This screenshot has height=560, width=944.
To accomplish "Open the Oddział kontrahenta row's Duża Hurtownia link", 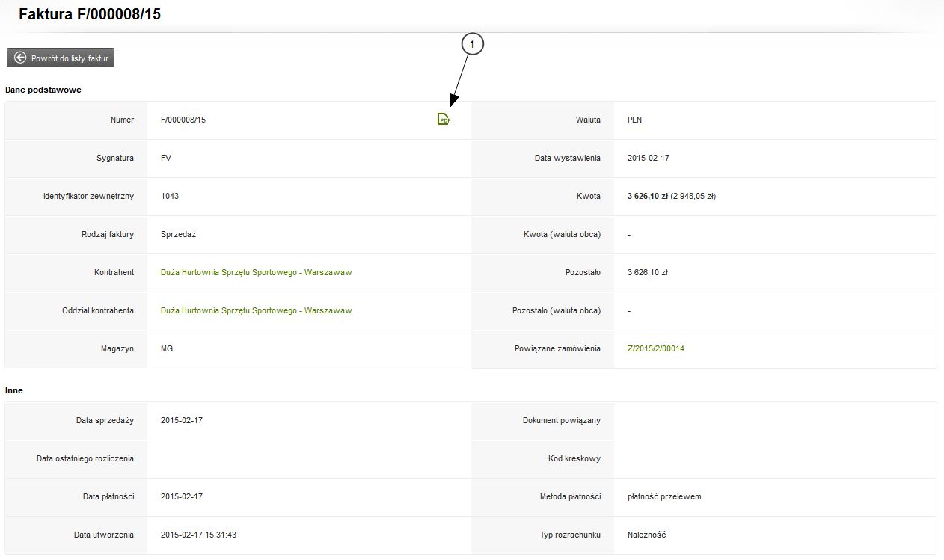I will (256, 310).
